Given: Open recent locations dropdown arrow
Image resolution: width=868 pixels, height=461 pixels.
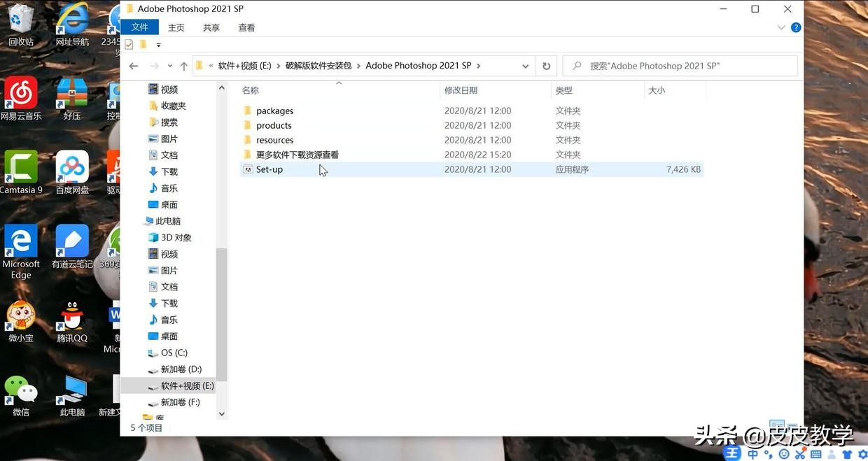Looking at the screenshot, I should [x=170, y=66].
